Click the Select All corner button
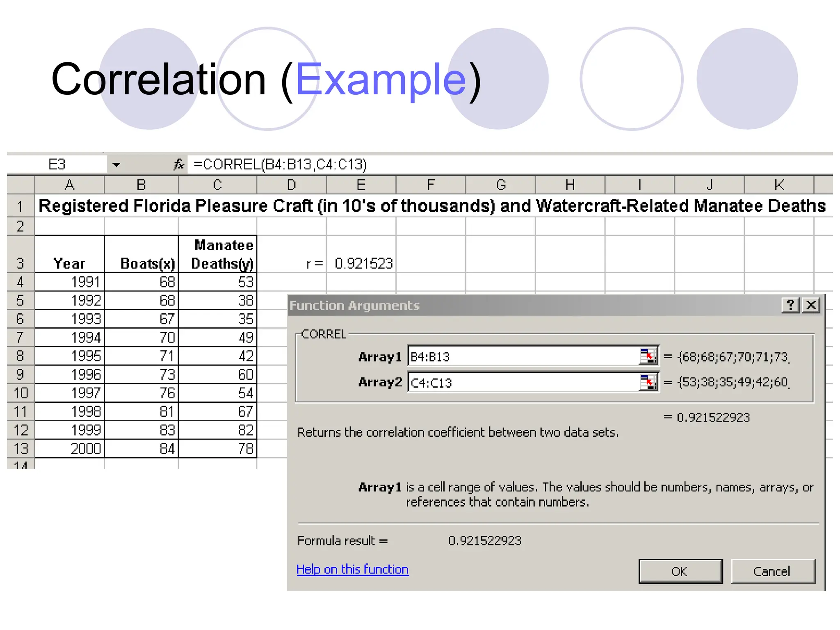The width and height of the screenshot is (840, 630). (x=21, y=185)
